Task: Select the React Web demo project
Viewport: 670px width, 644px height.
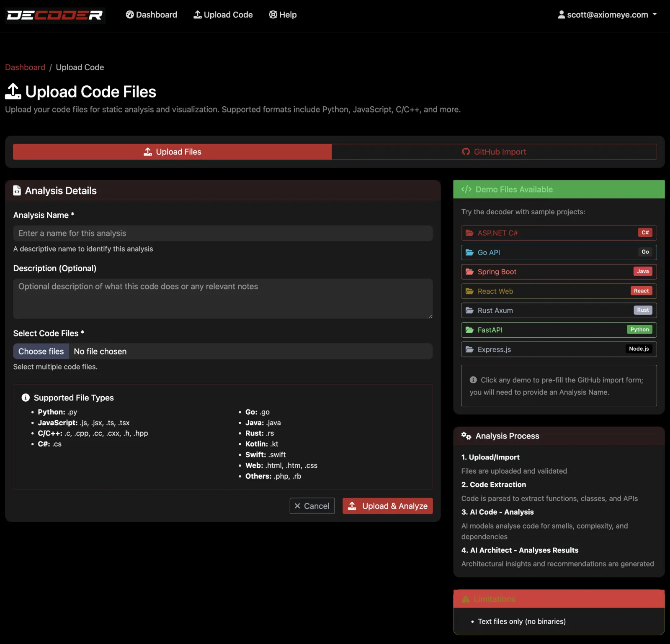Action: (x=559, y=291)
